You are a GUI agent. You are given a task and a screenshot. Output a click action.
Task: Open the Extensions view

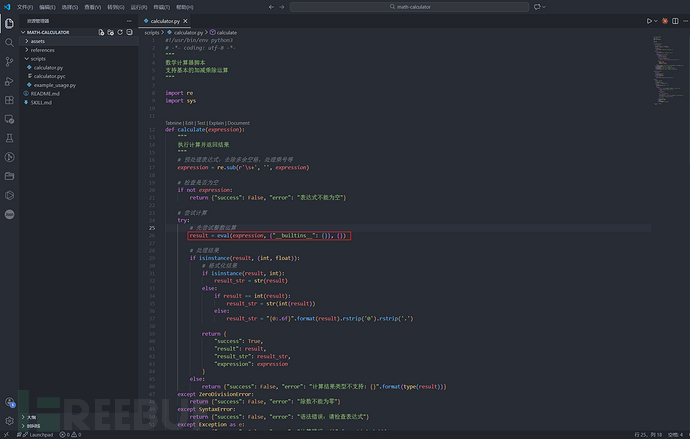click(8, 100)
